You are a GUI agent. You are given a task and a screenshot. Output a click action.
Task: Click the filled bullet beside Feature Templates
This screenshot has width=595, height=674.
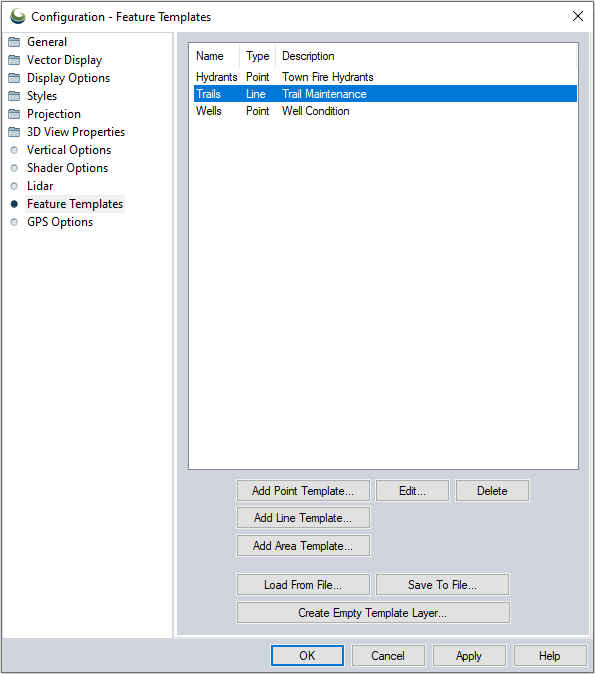tap(14, 204)
